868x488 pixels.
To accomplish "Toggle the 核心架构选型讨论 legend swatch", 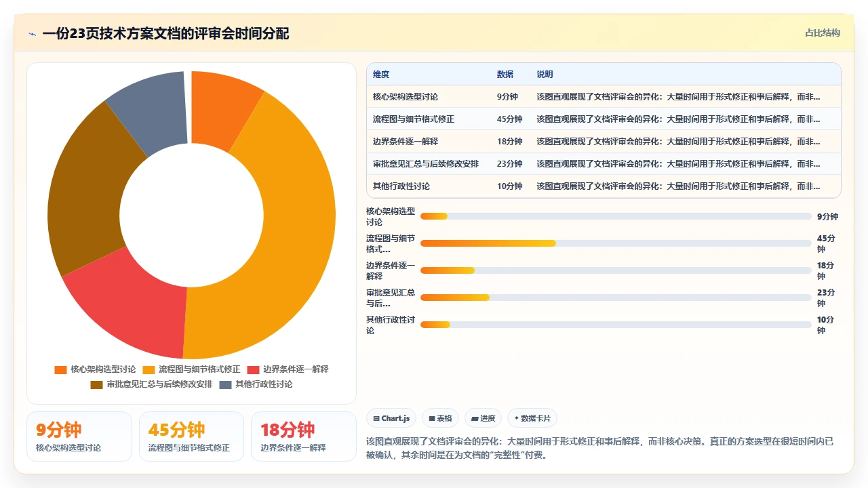I will pos(60,369).
